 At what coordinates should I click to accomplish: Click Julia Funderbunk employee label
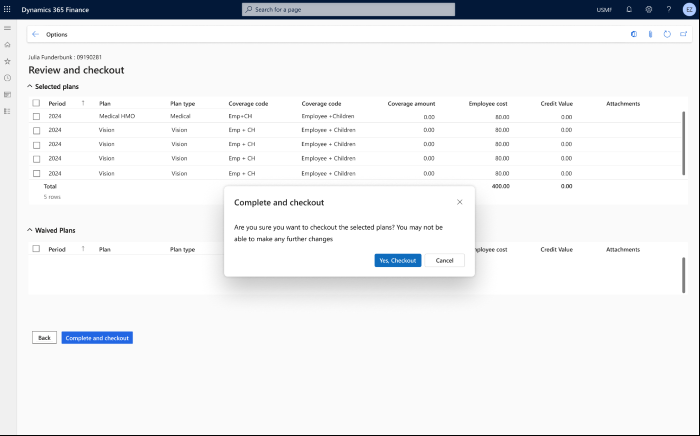(65, 57)
